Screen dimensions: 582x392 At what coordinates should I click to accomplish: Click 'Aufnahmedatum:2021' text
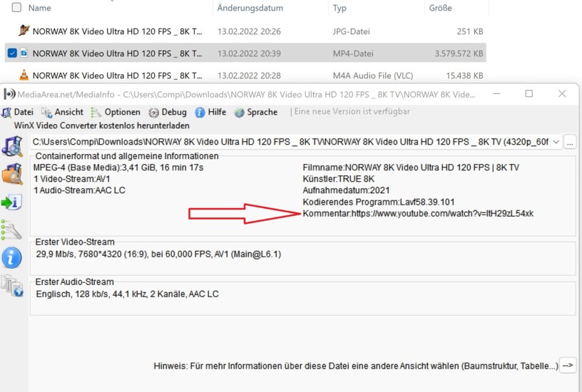click(347, 190)
